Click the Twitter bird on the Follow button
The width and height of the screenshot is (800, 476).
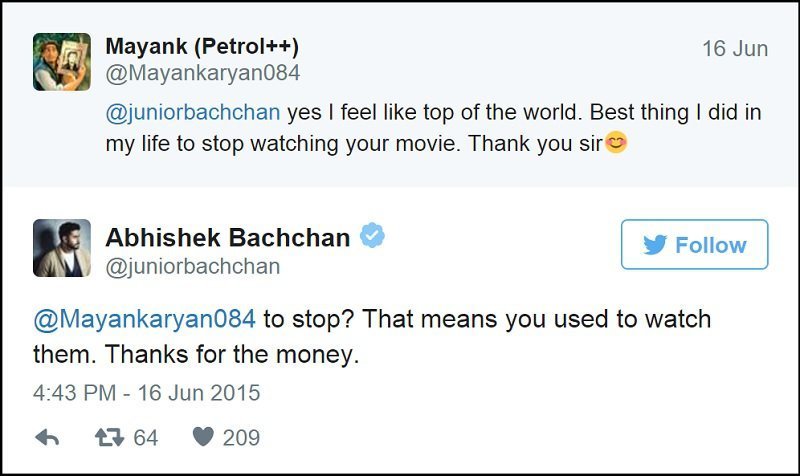656,245
